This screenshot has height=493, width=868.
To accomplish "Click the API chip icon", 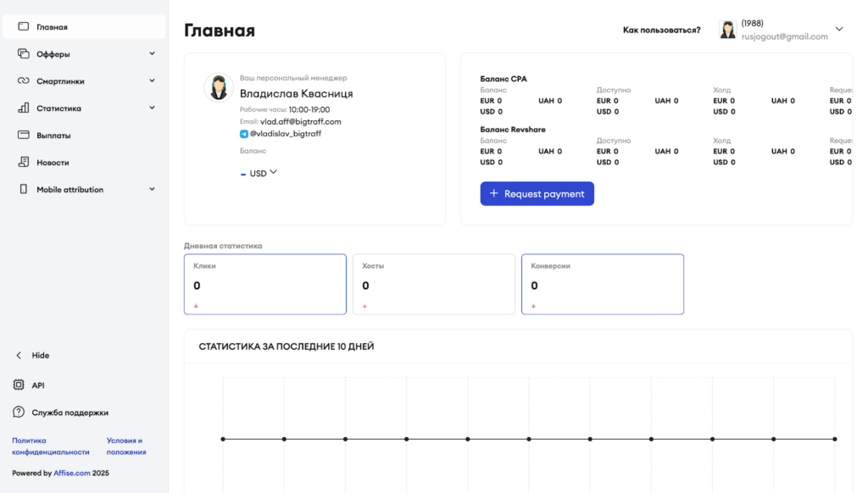I will tap(19, 385).
